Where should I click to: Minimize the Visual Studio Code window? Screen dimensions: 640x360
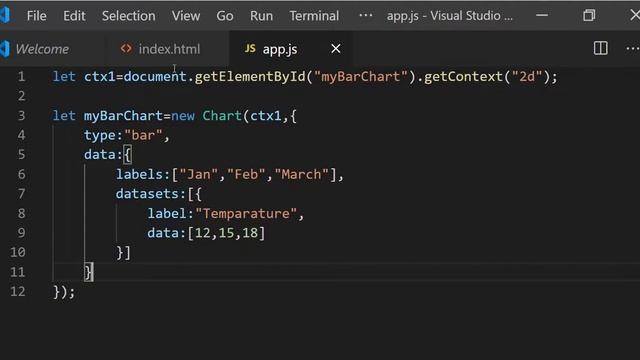coord(542,16)
